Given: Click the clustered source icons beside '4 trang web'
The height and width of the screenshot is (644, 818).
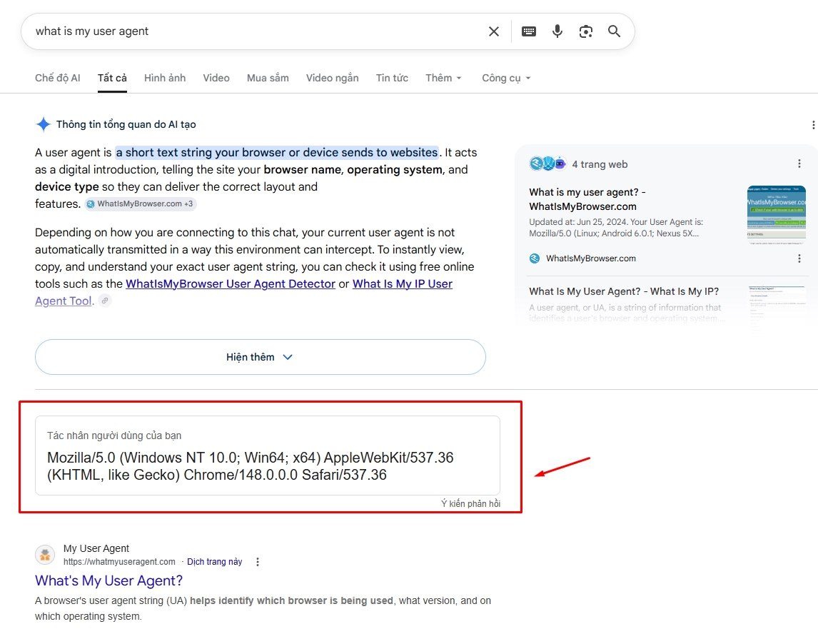Looking at the screenshot, I should [x=547, y=164].
